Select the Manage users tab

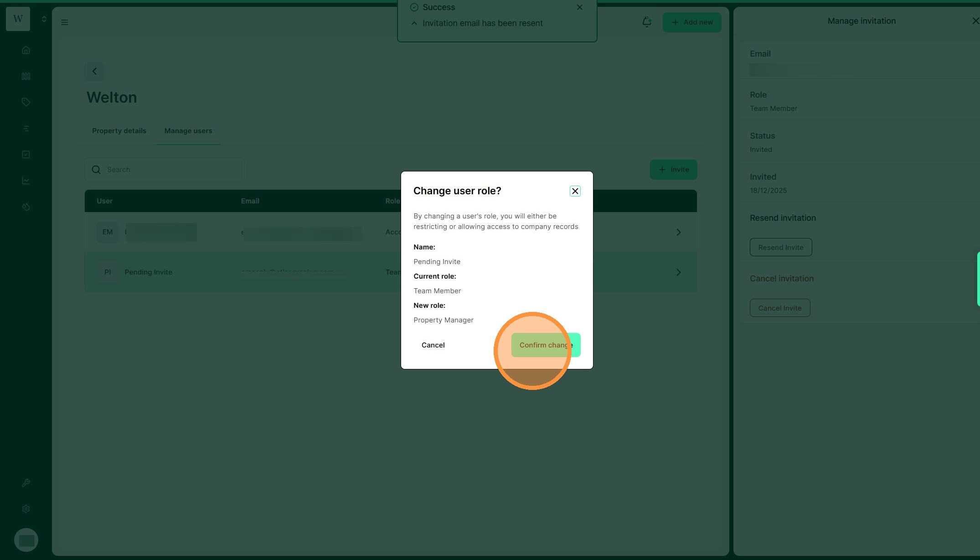(188, 131)
